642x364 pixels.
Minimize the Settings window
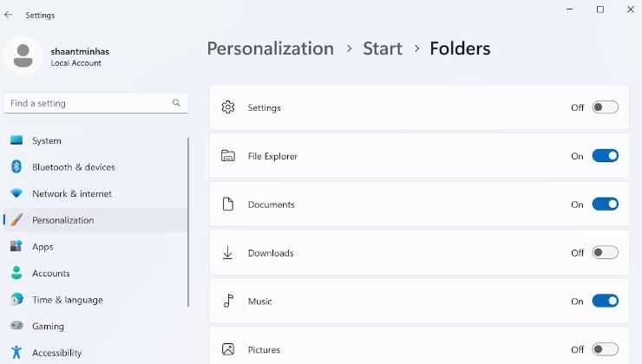pyautogui.click(x=569, y=9)
